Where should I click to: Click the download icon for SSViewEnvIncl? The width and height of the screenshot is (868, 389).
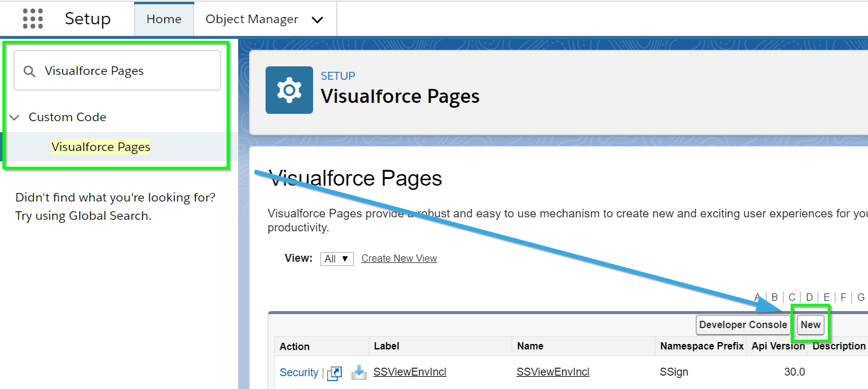(x=359, y=372)
